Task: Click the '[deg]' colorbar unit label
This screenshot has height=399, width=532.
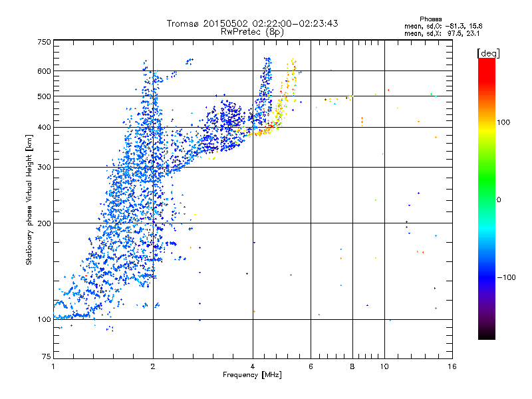Action: 488,53
